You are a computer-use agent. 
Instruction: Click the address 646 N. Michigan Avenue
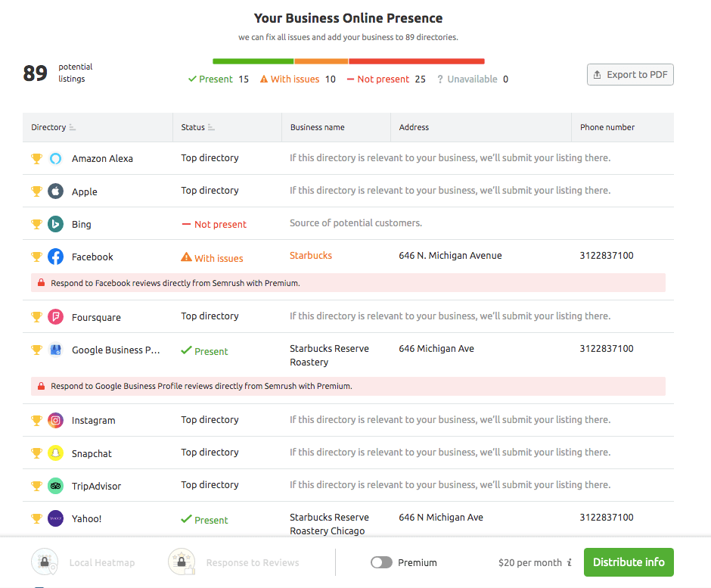[x=450, y=256]
